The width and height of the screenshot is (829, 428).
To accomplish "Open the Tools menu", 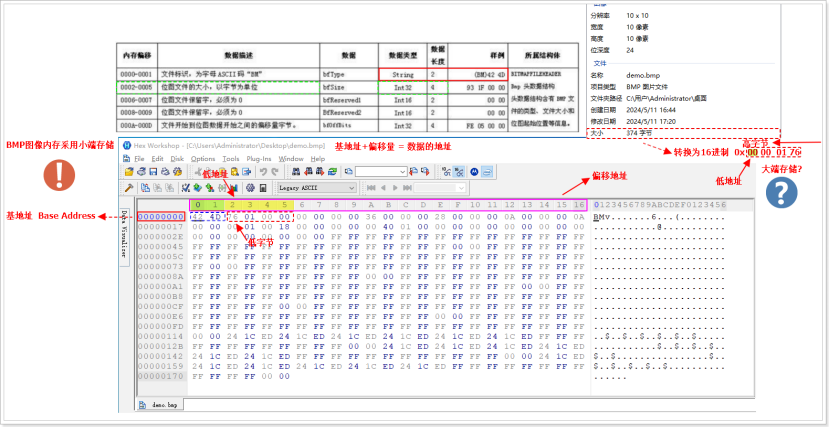I will click(231, 159).
